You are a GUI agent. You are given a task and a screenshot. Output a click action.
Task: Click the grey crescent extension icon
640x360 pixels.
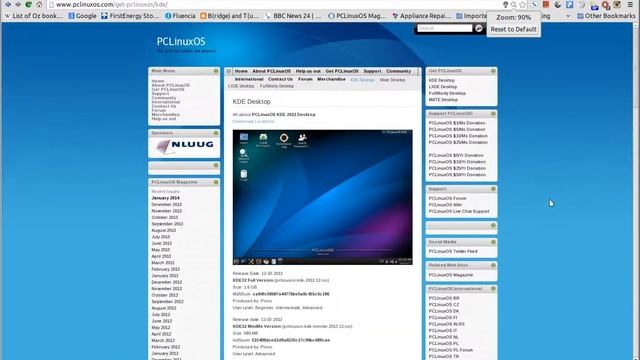point(582,5)
